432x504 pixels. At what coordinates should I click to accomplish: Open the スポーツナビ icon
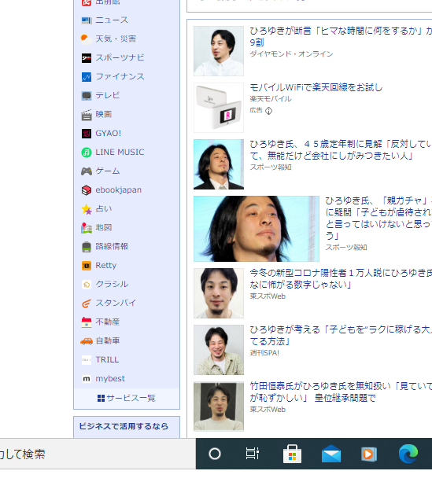click(x=87, y=58)
